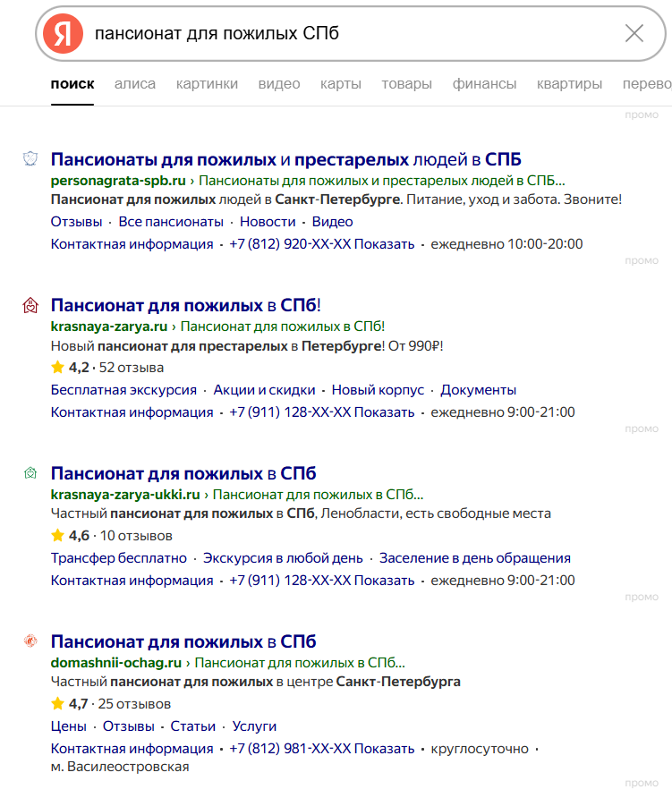The image size is (672, 798).
Task: Switch to the видео tab
Action: click(279, 84)
